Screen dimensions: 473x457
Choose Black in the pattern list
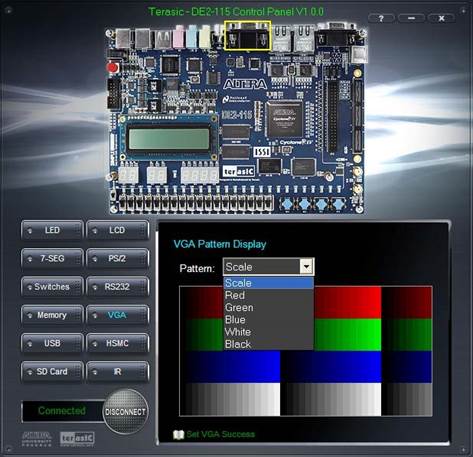coord(268,344)
